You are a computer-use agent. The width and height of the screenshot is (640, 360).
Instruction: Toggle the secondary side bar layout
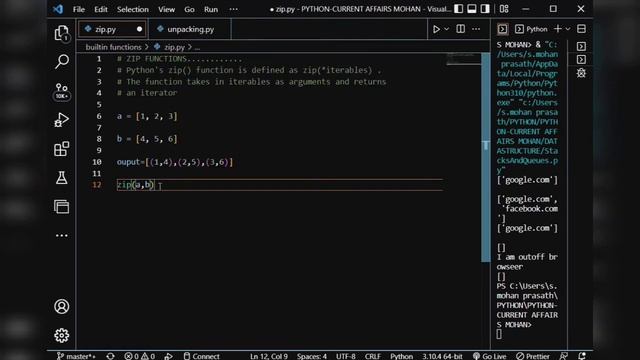pyautogui.click(x=485, y=9)
